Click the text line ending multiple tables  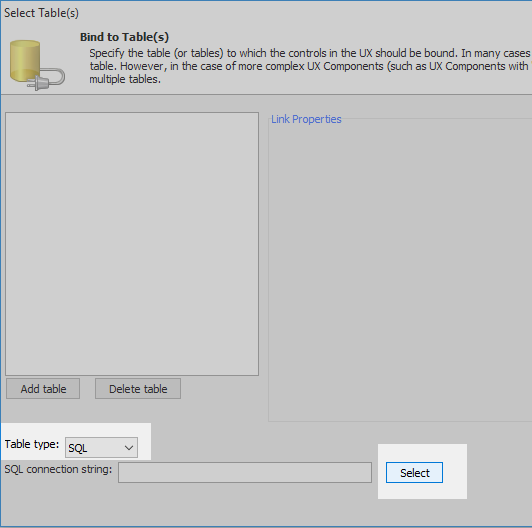pyautogui.click(x=125, y=79)
